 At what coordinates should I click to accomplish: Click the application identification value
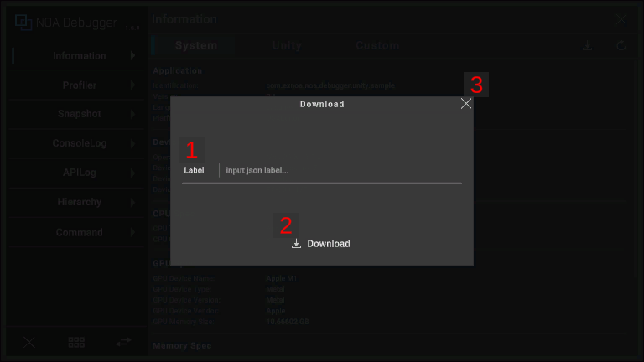[330, 85]
